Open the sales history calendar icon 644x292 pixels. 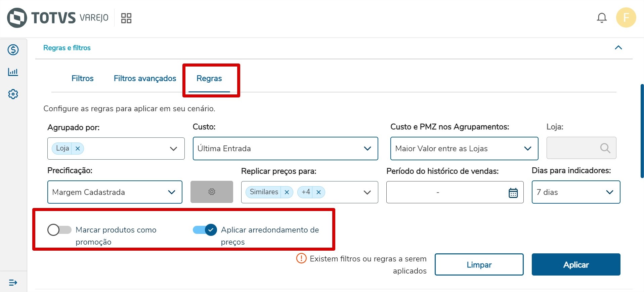tap(513, 193)
